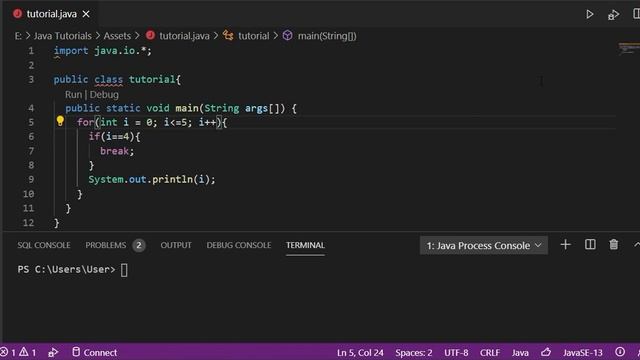Click Assets folder in the breadcrumb
The image size is (640, 360).
click(117, 36)
